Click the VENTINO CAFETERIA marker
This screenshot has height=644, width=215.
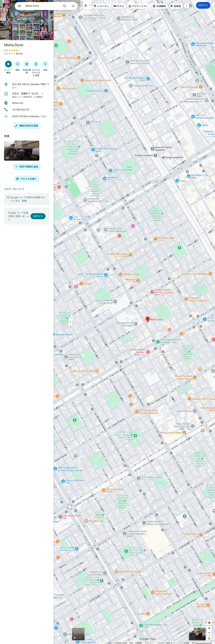click(x=116, y=571)
